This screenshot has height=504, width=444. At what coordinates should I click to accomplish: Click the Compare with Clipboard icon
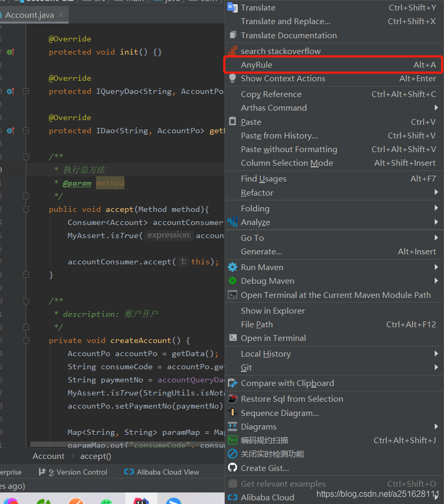click(232, 383)
